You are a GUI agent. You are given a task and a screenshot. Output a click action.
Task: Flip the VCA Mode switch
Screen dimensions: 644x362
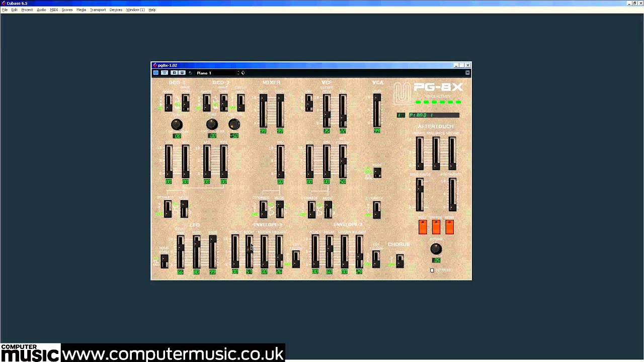click(377, 173)
